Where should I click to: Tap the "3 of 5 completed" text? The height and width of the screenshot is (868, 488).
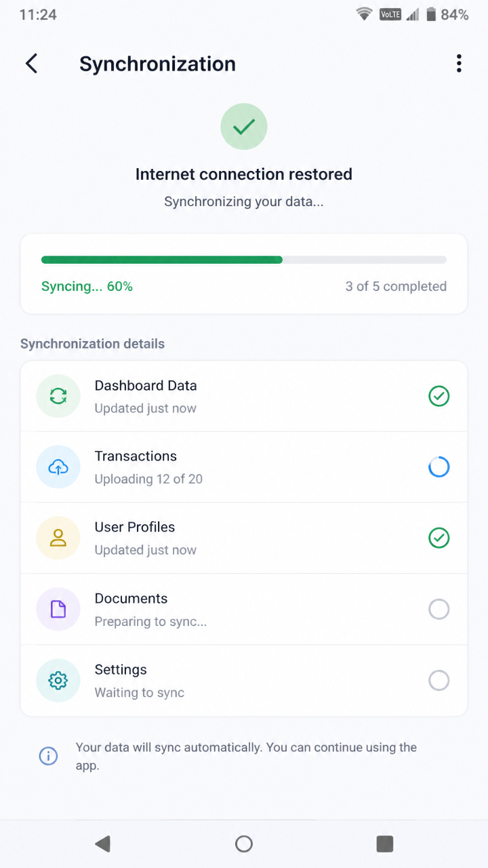(x=396, y=286)
